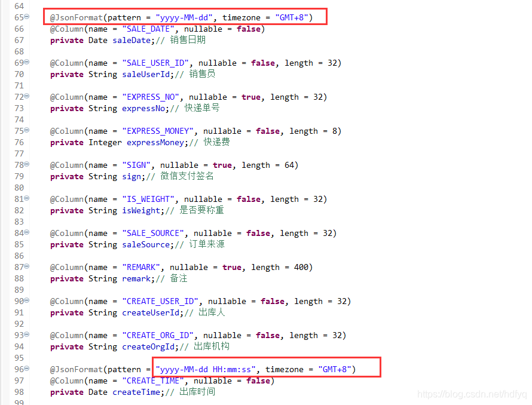This screenshot has width=532, height=405.
Task: Click the Integer type on line 76
Action: [105, 142]
